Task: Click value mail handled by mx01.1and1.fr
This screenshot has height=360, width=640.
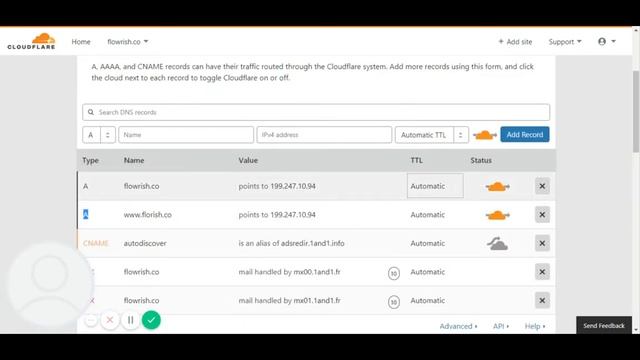Action: 289,300
